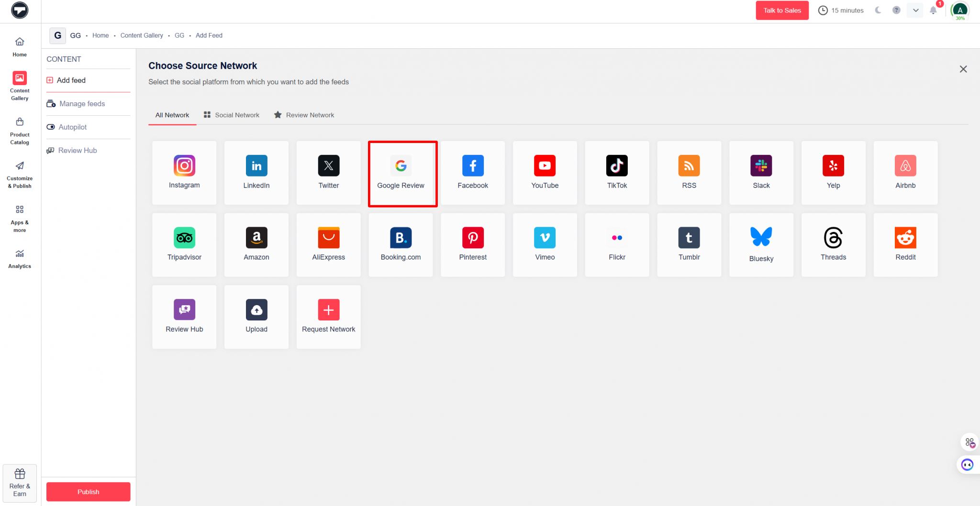Open the Apps & more section

pyautogui.click(x=19, y=218)
